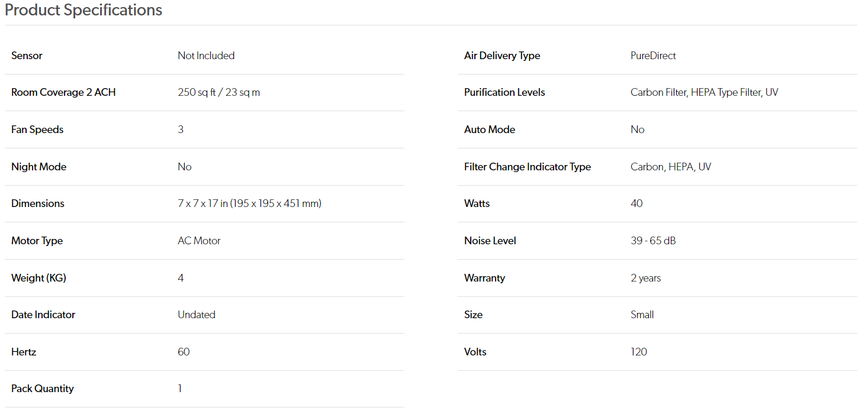
Task: Select the PureDirect air delivery value
Action: pos(653,56)
